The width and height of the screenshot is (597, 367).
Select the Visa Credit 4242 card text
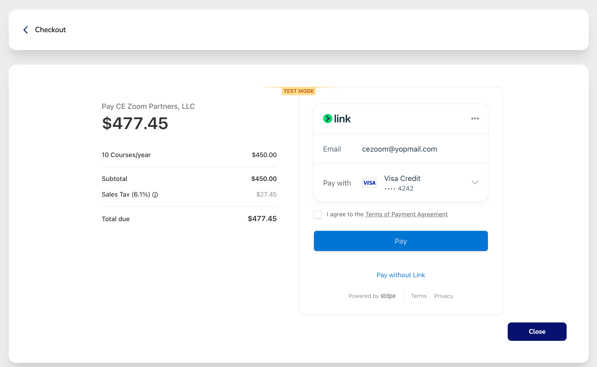tap(402, 183)
